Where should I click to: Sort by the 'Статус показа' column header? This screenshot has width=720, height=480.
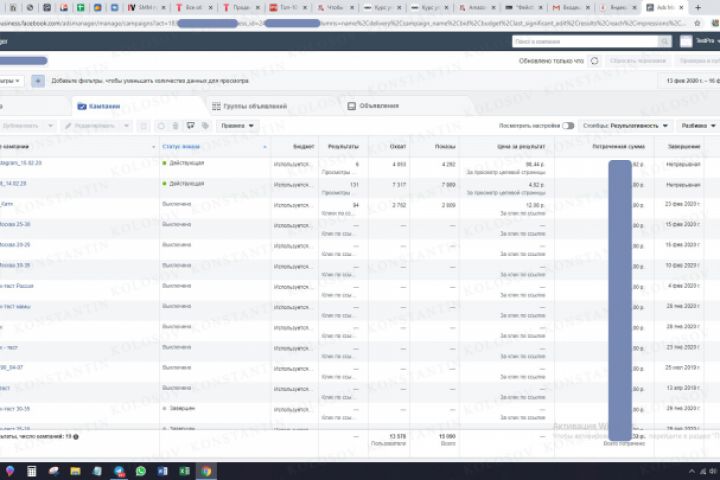point(181,147)
